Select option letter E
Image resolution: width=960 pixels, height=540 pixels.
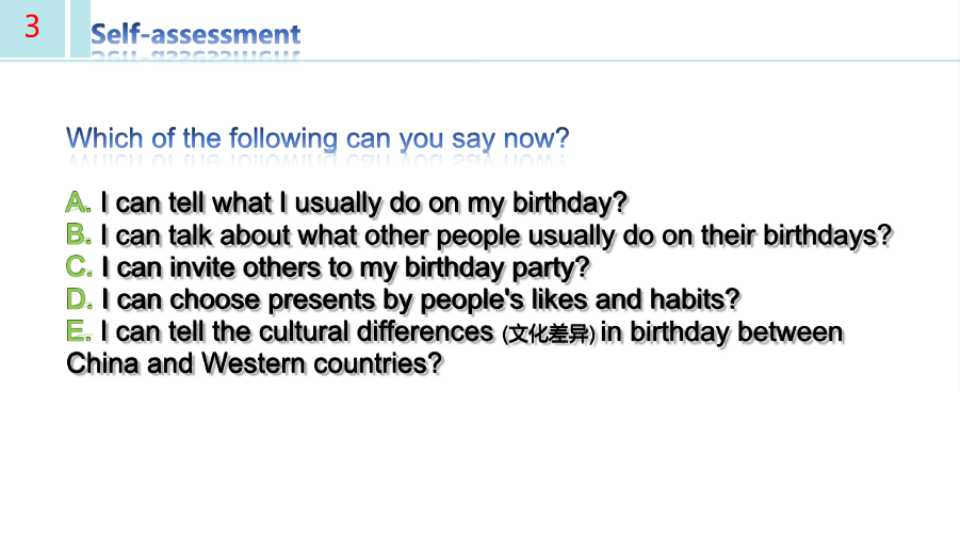tap(78, 331)
